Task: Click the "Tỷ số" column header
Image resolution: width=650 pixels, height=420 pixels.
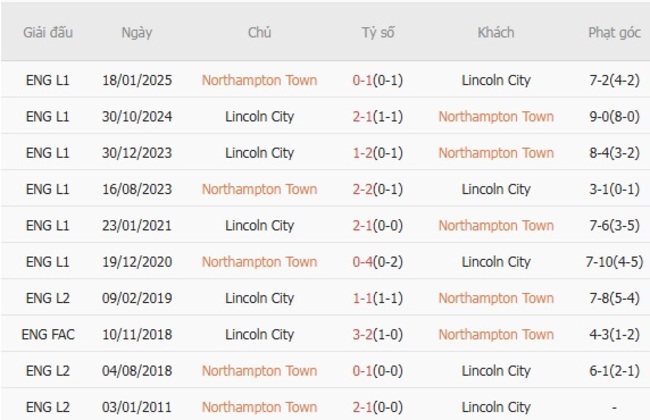Action: [378, 32]
